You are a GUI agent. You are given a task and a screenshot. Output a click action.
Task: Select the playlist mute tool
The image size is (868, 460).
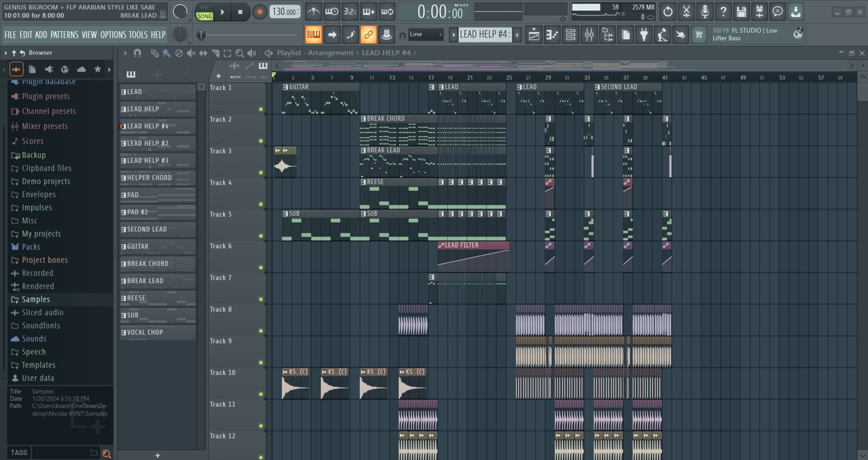191,53
